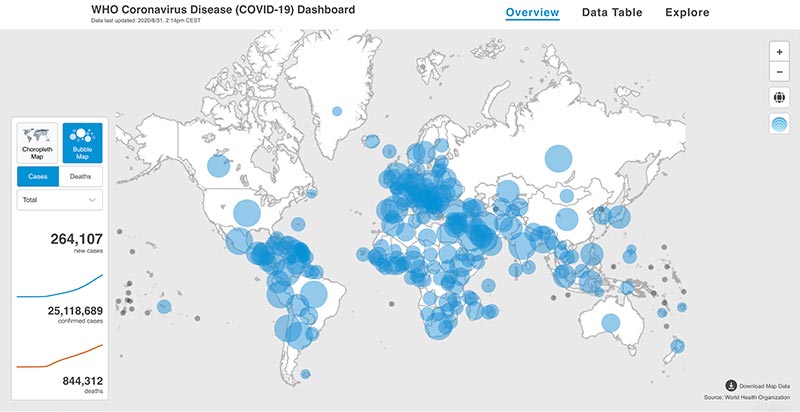This screenshot has width=800, height=412.
Task: Click the Source: World Health Organization text
Action: 746,397
